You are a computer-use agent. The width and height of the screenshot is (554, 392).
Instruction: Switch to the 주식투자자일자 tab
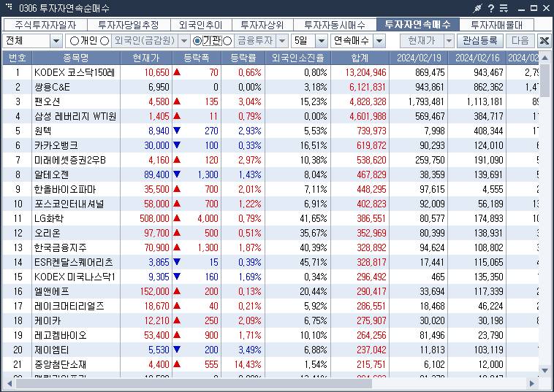45,25
